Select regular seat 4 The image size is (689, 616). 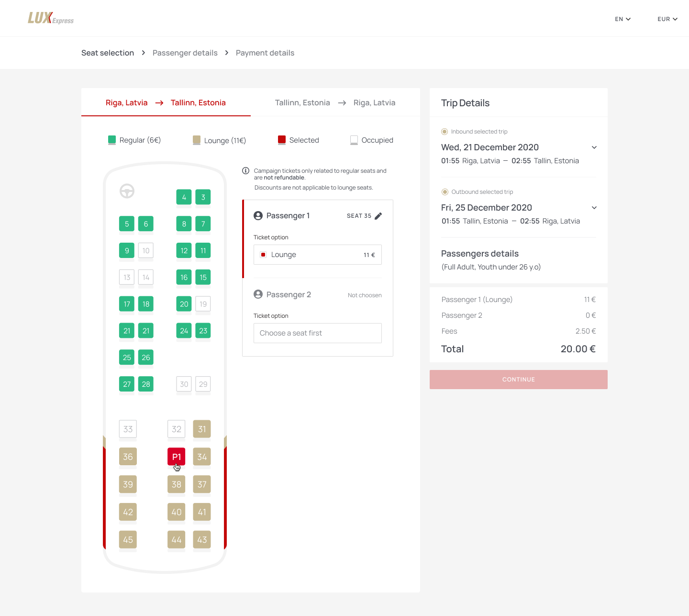coord(184,197)
